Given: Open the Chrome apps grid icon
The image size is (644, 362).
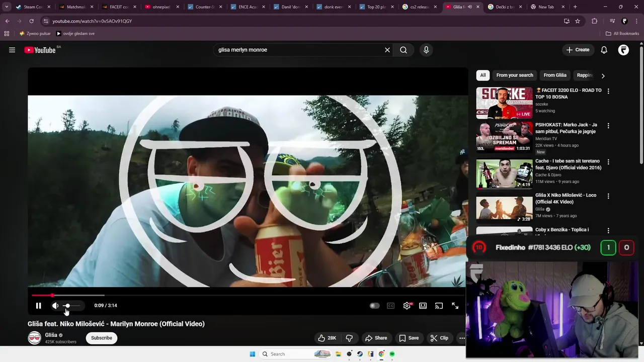Looking at the screenshot, I should pyautogui.click(x=7, y=34).
